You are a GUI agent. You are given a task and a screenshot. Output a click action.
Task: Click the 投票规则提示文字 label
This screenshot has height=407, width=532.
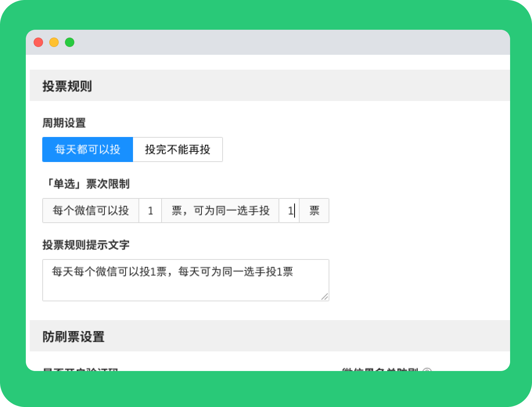click(x=86, y=245)
